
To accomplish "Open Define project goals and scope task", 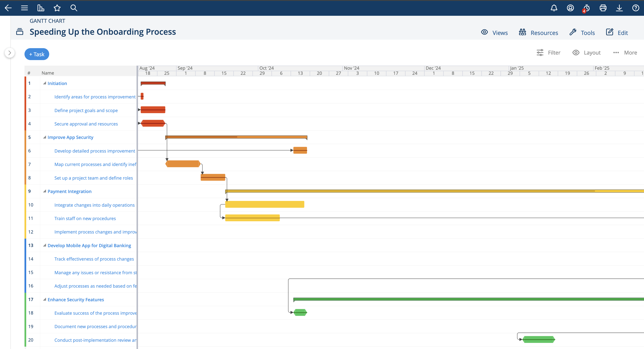I will tap(86, 110).
